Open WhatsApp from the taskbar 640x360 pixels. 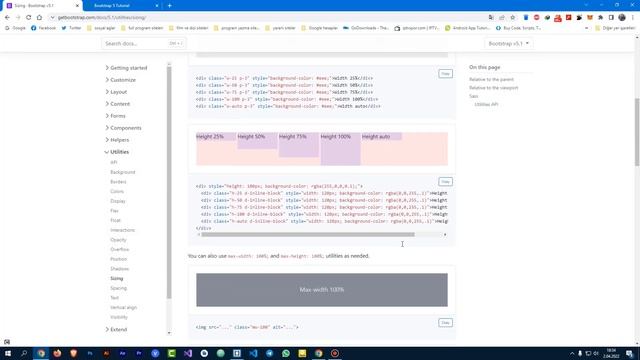click(286, 353)
